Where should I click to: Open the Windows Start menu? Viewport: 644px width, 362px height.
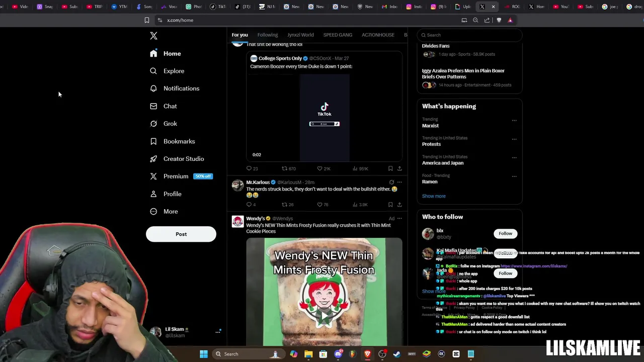204,354
